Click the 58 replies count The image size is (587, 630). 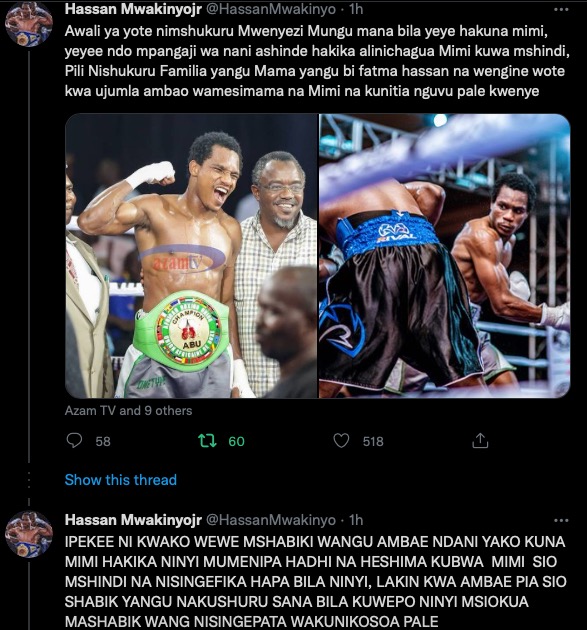(103, 442)
